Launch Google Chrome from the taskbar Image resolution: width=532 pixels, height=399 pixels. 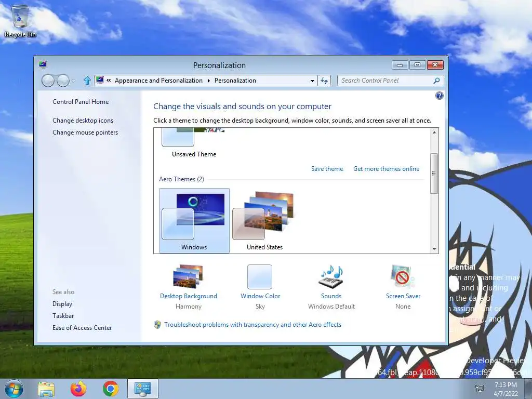coord(111,389)
